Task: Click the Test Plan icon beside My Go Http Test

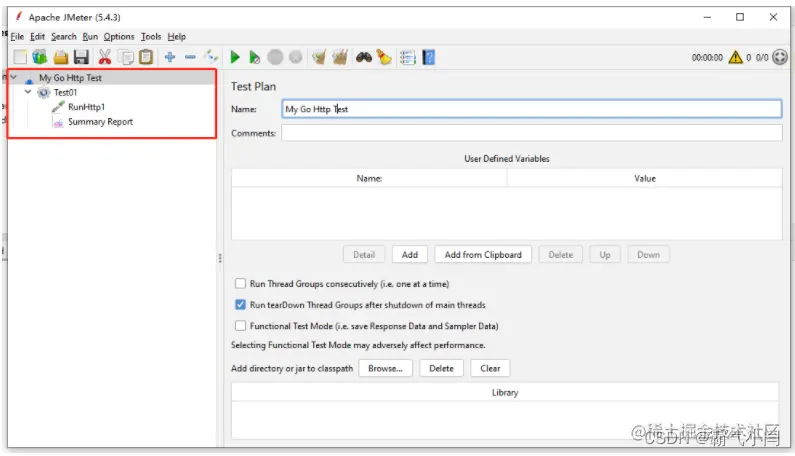Action: click(x=29, y=78)
